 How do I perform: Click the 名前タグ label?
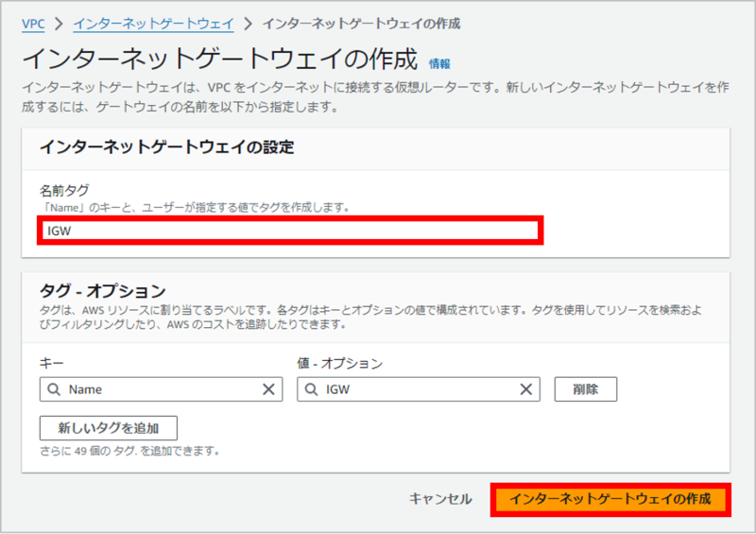[64, 191]
